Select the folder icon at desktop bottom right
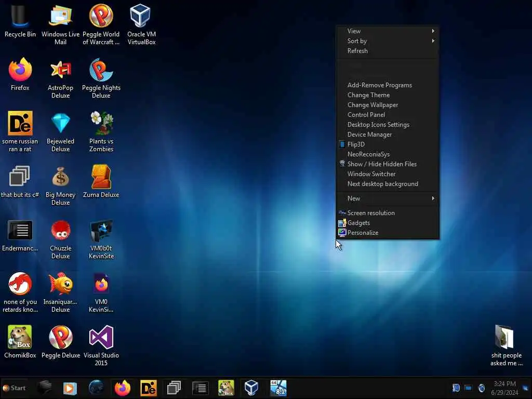 click(x=506, y=345)
